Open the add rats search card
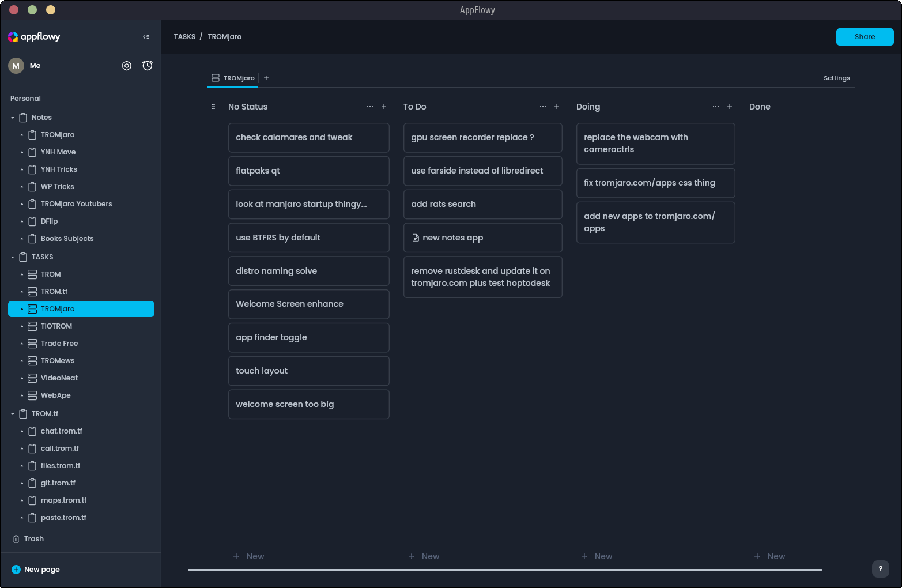 coord(483,204)
